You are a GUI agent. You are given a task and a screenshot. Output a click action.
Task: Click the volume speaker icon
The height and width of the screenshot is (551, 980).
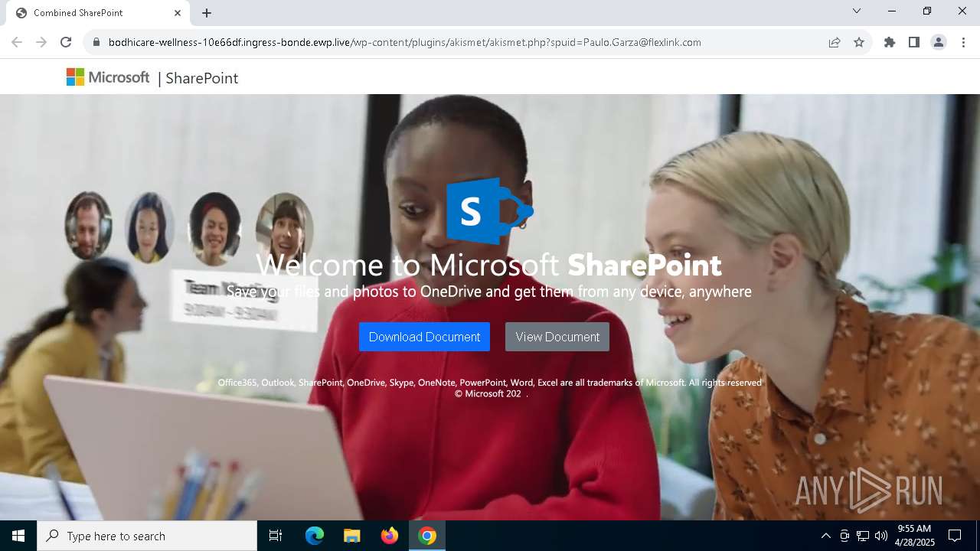(x=881, y=536)
